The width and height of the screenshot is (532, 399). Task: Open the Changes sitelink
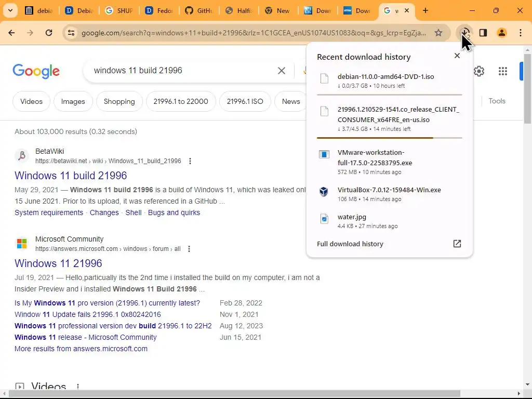click(x=104, y=212)
